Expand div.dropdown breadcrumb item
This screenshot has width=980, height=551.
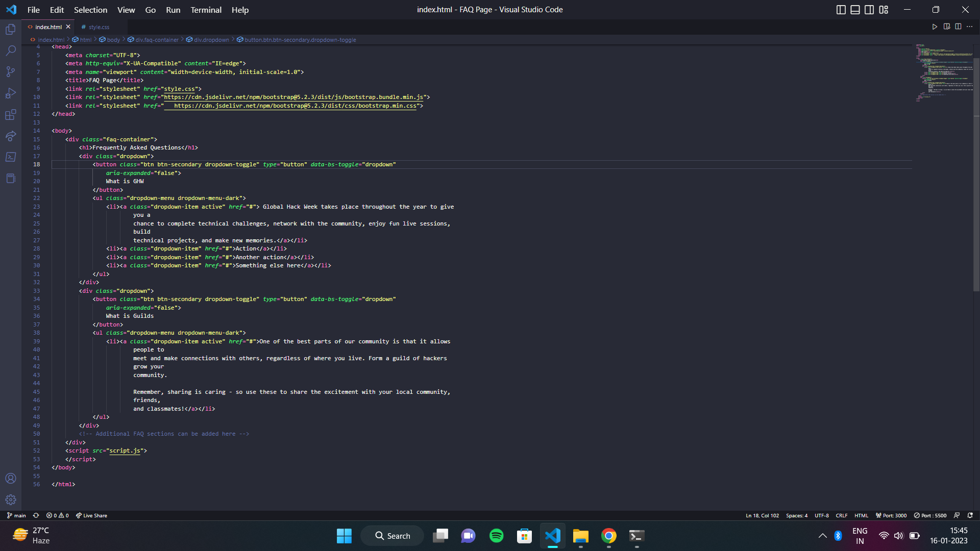click(x=211, y=40)
